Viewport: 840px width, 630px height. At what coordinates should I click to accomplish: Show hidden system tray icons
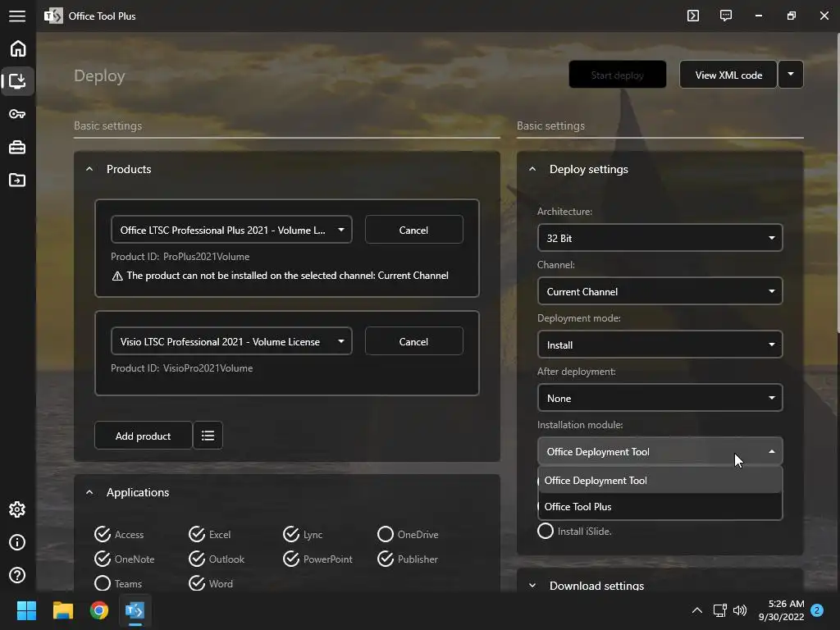(697, 610)
